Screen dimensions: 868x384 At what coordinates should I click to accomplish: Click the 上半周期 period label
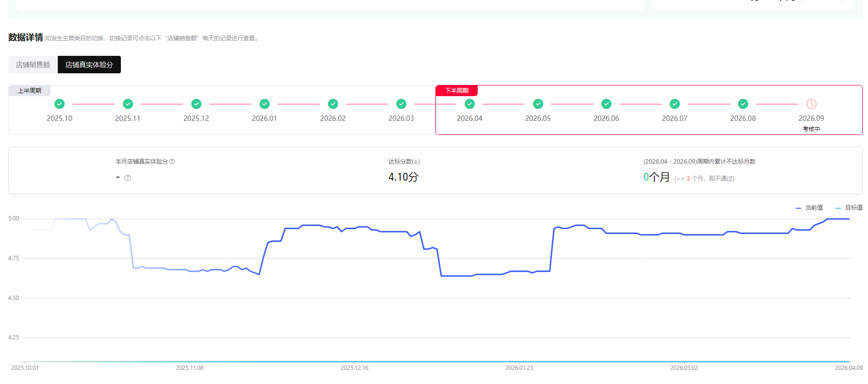click(x=30, y=91)
